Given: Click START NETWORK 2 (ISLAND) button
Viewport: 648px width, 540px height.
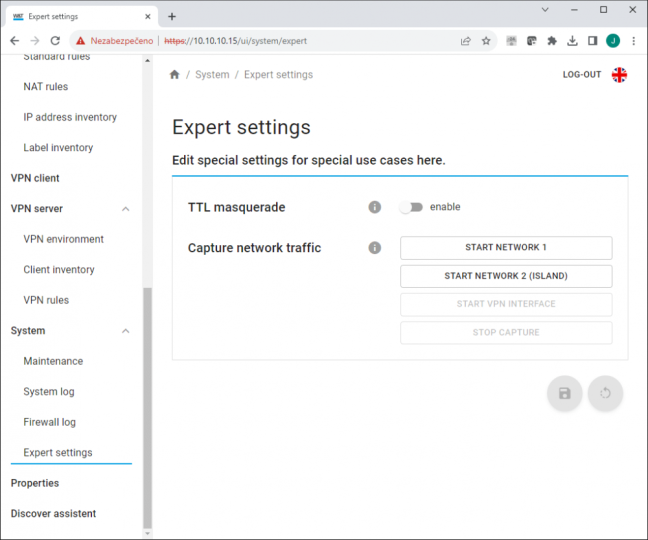Looking at the screenshot, I should (506, 276).
